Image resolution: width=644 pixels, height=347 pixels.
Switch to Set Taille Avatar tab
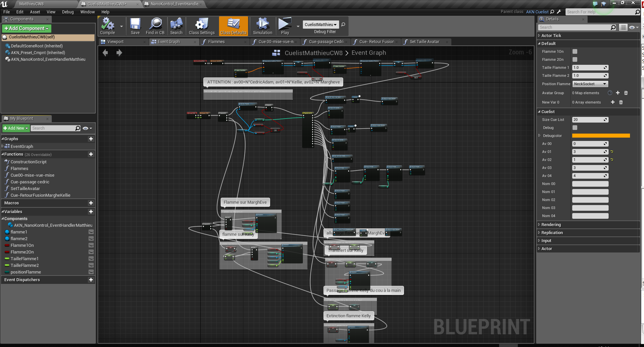[x=424, y=42]
